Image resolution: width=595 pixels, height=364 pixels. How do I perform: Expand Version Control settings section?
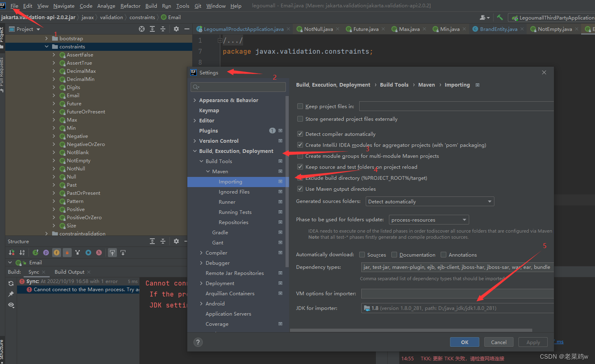pyautogui.click(x=195, y=141)
